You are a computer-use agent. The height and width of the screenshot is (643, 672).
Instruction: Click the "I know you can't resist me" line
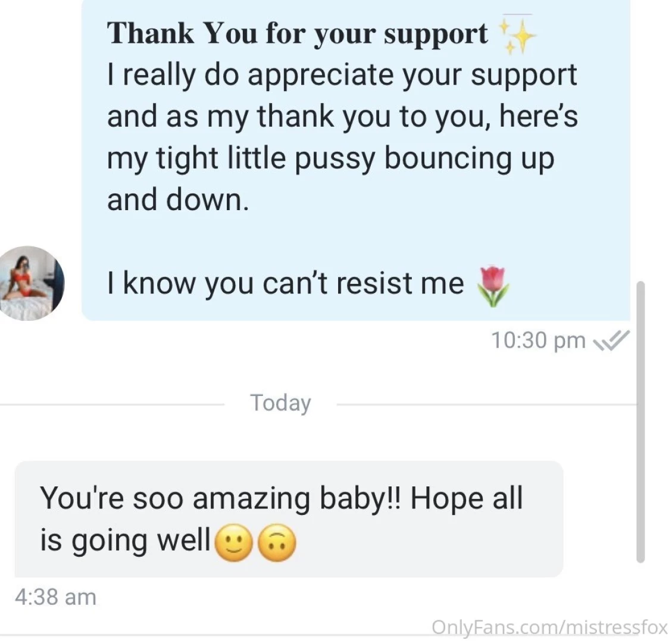[x=285, y=283]
